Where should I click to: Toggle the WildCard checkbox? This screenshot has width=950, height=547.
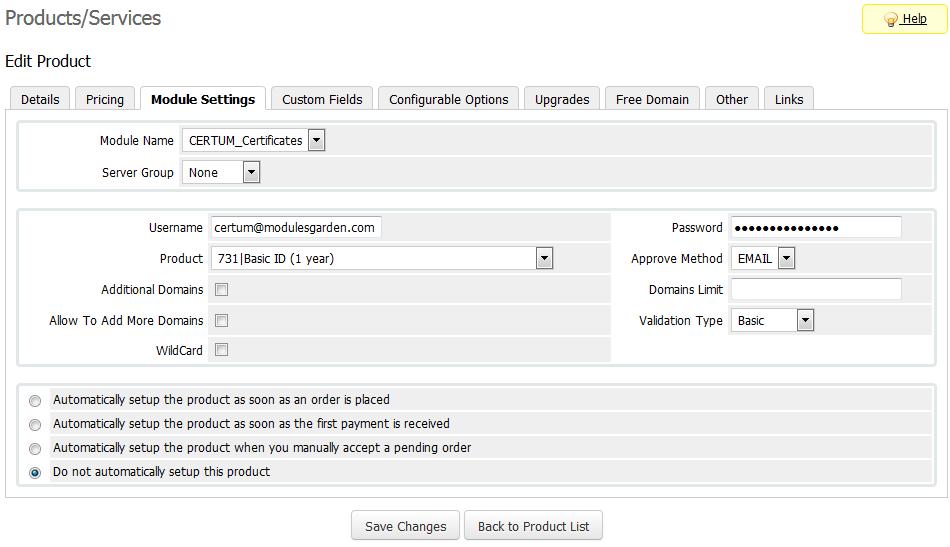click(x=222, y=350)
